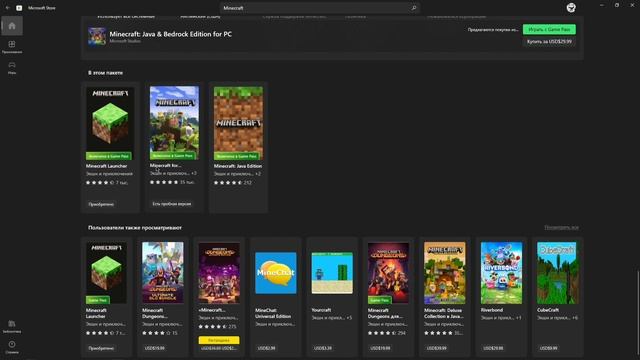The height and width of the screenshot is (360, 640).
Task: Click the yellow discount badge on Minecraft Dungeons
Action: pos(219,340)
